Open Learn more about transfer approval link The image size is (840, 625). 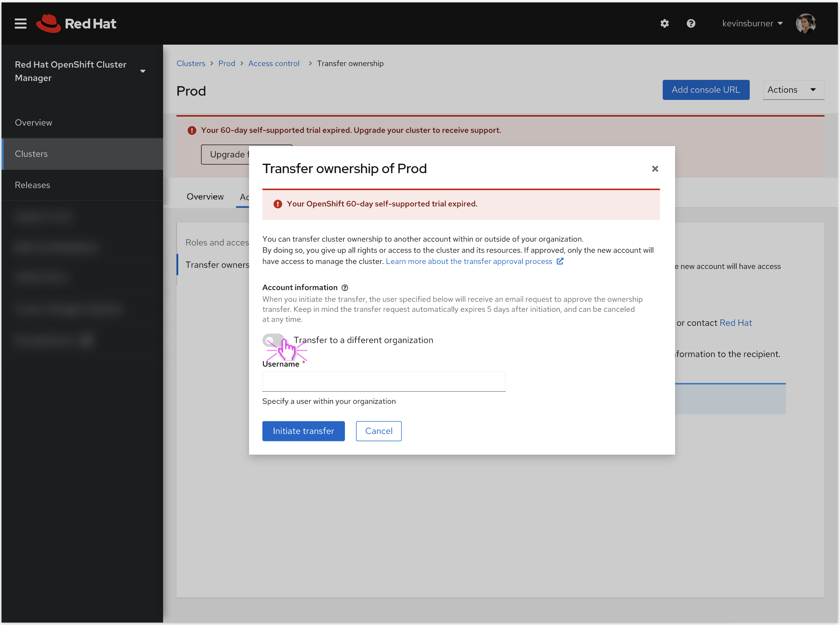[x=469, y=261]
